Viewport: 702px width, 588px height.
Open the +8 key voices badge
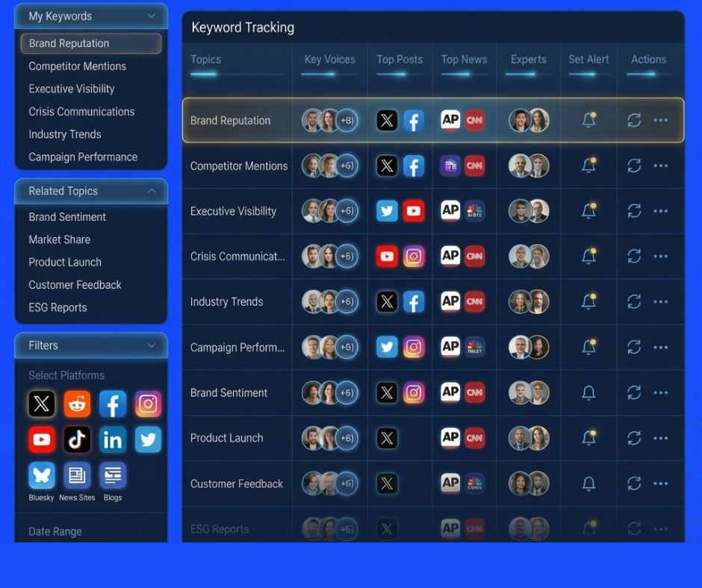(x=347, y=120)
